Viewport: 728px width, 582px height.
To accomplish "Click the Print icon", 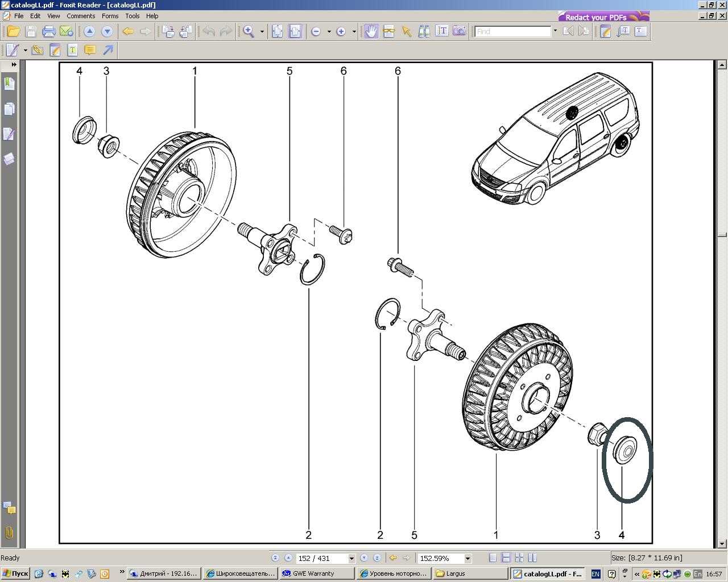I will coord(48,32).
